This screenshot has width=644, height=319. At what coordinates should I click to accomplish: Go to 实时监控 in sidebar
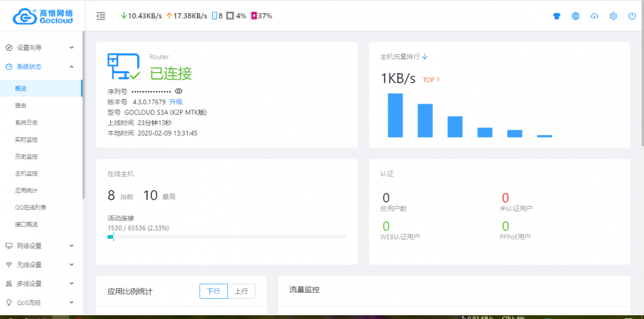(x=26, y=139)
